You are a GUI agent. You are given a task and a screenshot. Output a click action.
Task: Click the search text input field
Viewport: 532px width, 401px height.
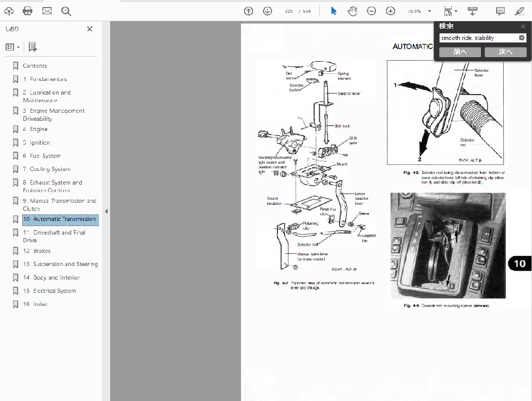[x=477, y=38]
